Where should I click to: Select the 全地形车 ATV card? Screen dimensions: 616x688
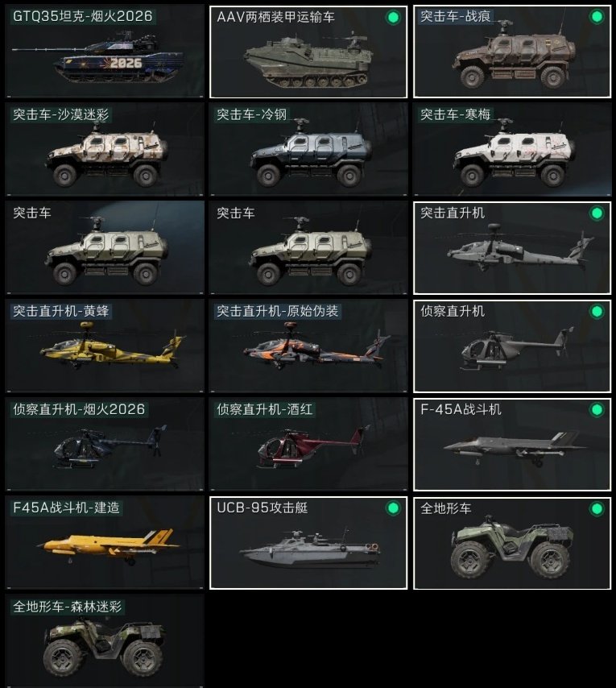512,543
